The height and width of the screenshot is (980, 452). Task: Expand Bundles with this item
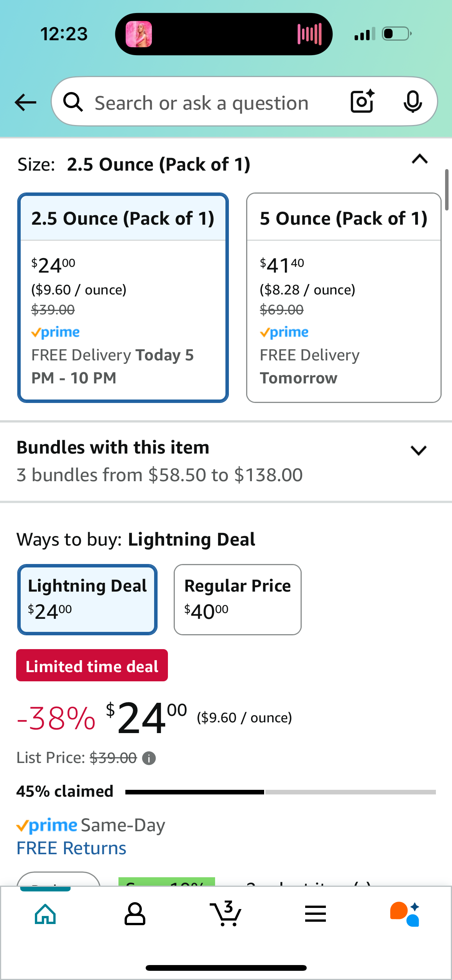[226, 461]
